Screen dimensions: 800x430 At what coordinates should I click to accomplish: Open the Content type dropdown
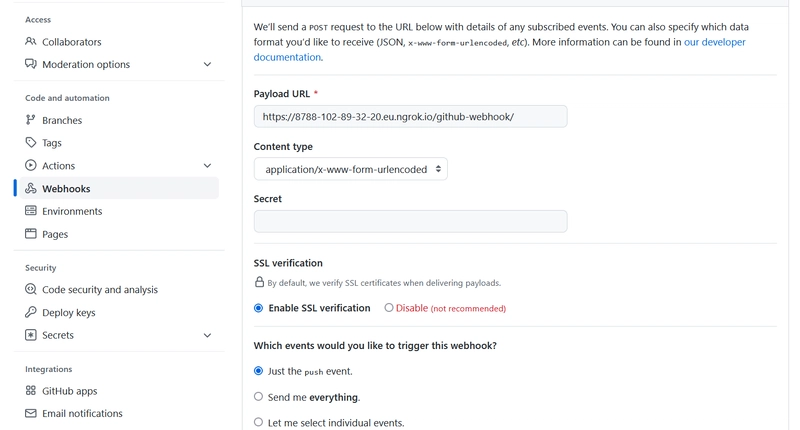tap(350, 169)
